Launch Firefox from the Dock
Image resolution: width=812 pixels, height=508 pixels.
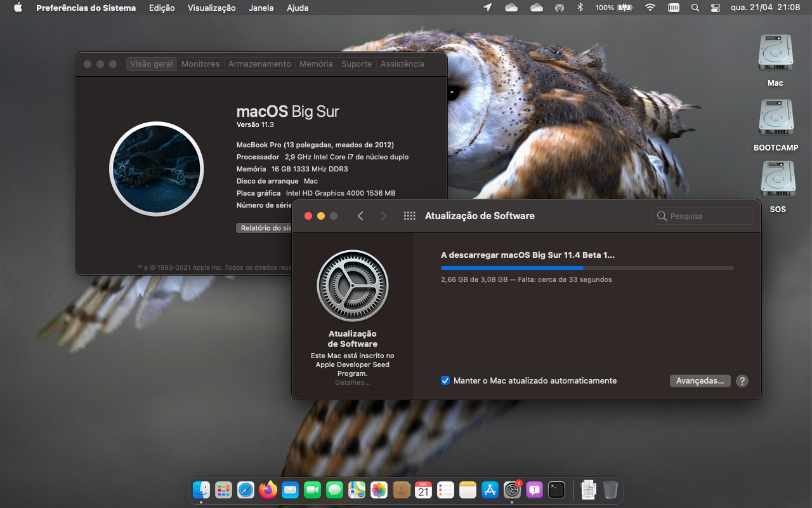click(268, 490)
